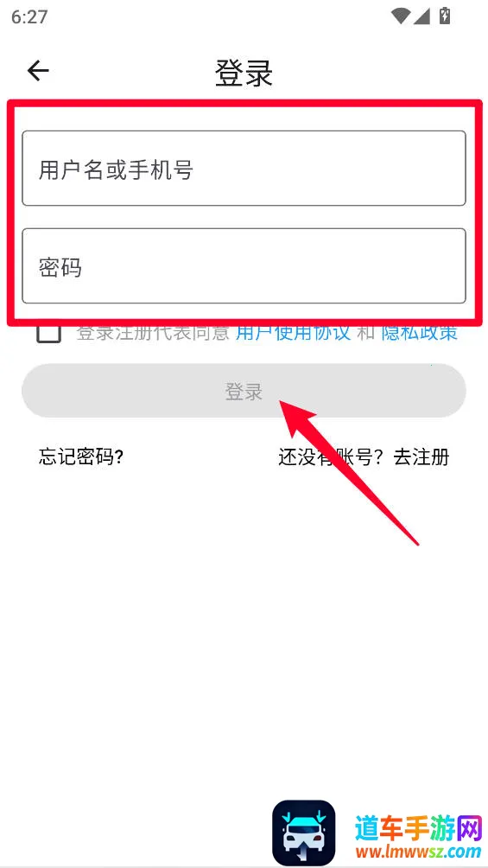Viewport: 488px width, 868px height.
Task: Focus the 密码 password field
Action: click(x=244, y=266)
